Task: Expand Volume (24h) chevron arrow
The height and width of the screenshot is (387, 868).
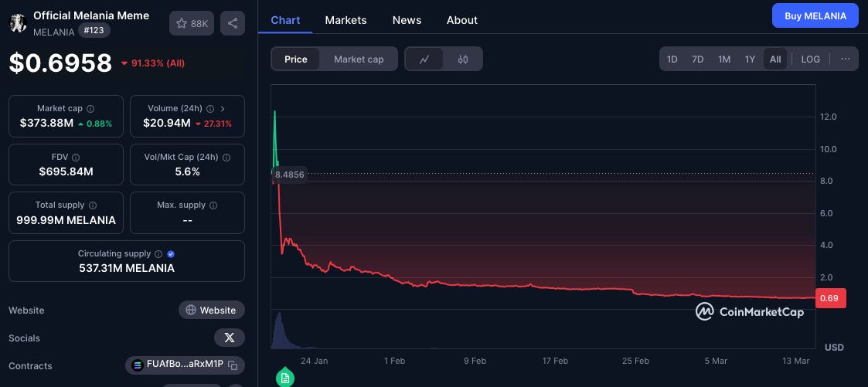Action: (x=223, y=108)
